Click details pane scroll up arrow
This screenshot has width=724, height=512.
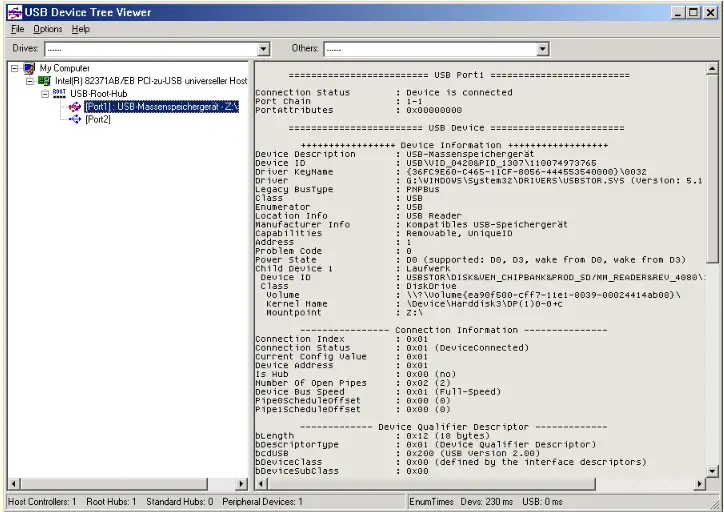(x=712, y=69)
